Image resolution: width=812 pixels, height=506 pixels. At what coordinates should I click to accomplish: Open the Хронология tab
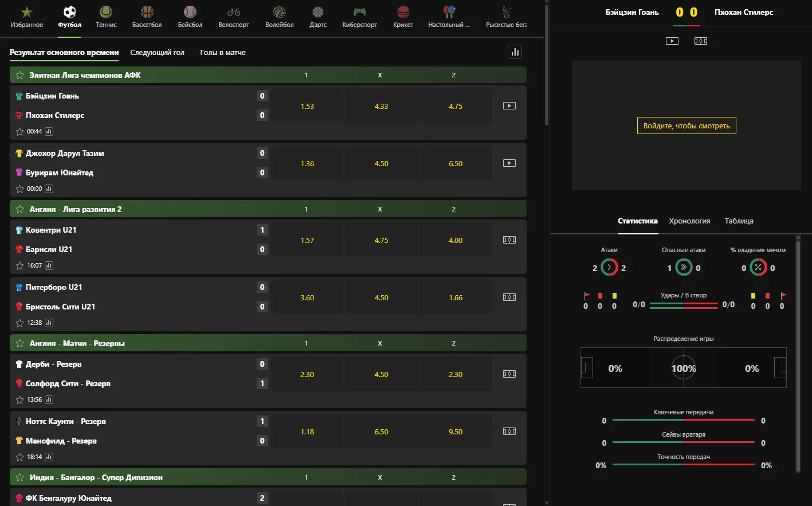point(689,221)
